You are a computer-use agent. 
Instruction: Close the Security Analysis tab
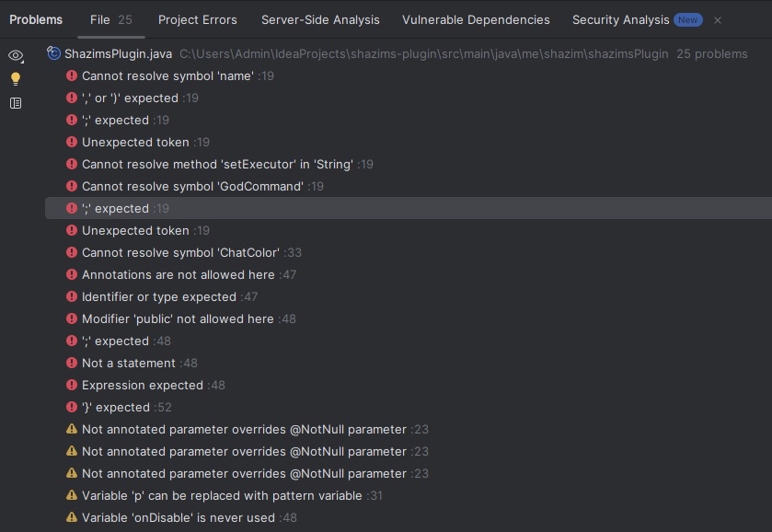point(718,20)
